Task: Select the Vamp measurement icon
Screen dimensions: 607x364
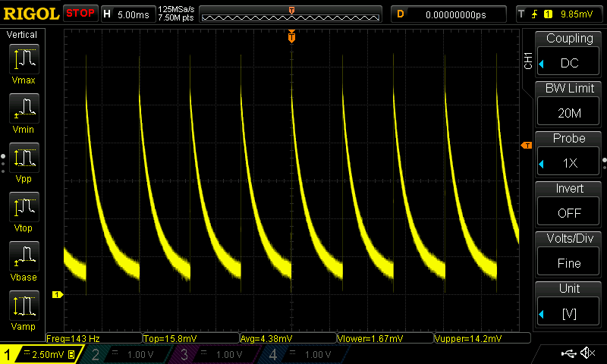Action: coord(24,306)
